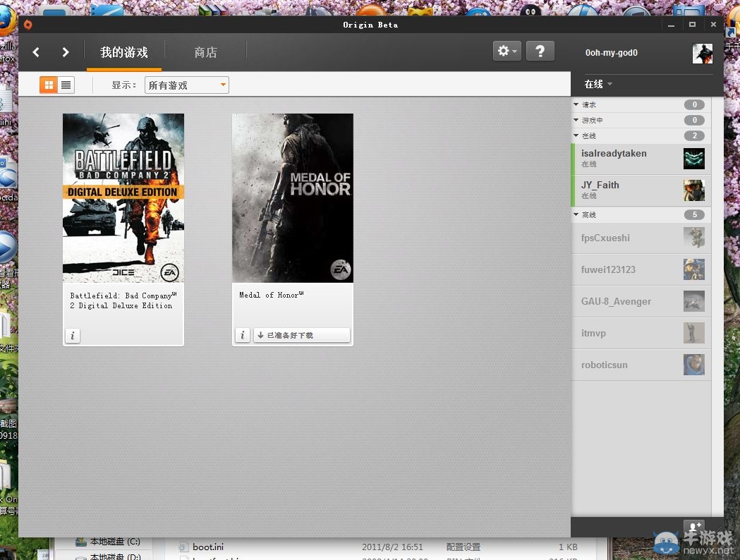The image size is (740, 560).
Task: Click the 游戏中 count badge
Action: pos(694,120)
